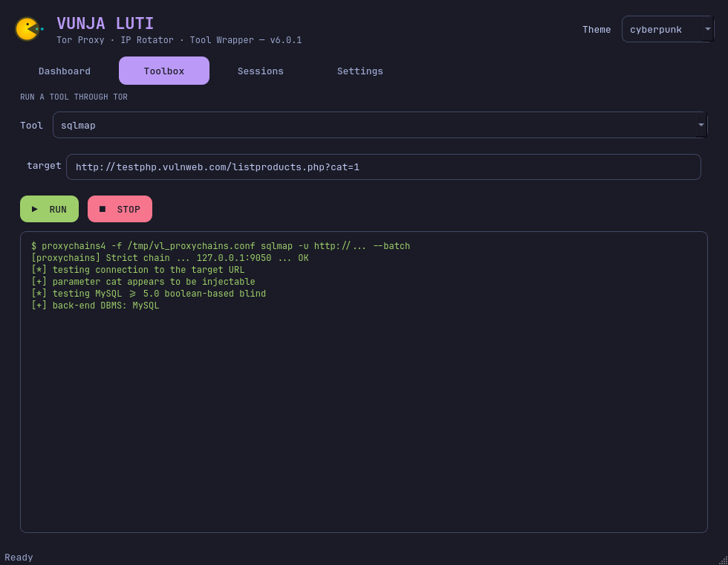Click the back-end DBMS output line
This screenshot has height=565, width=728.
pyautogui.click(x=95, y=306)
